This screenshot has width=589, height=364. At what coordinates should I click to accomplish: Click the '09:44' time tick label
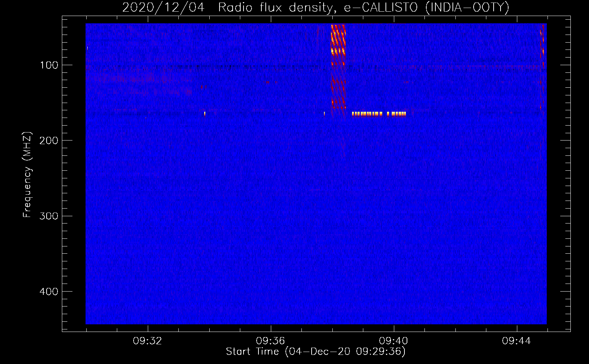pyautogui.click(x=517, y=341)
